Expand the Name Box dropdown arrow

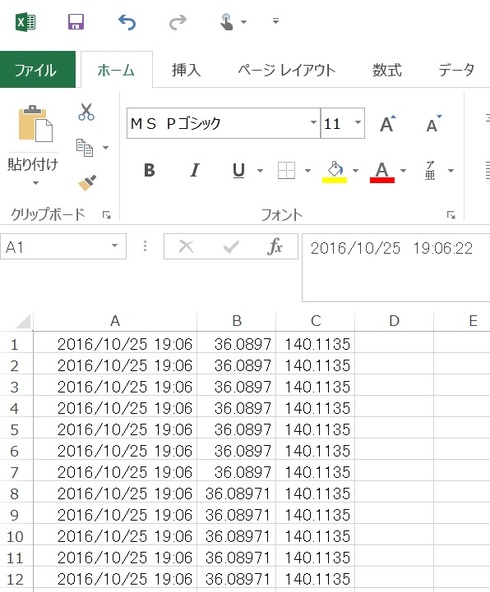[x=114, y=246]
